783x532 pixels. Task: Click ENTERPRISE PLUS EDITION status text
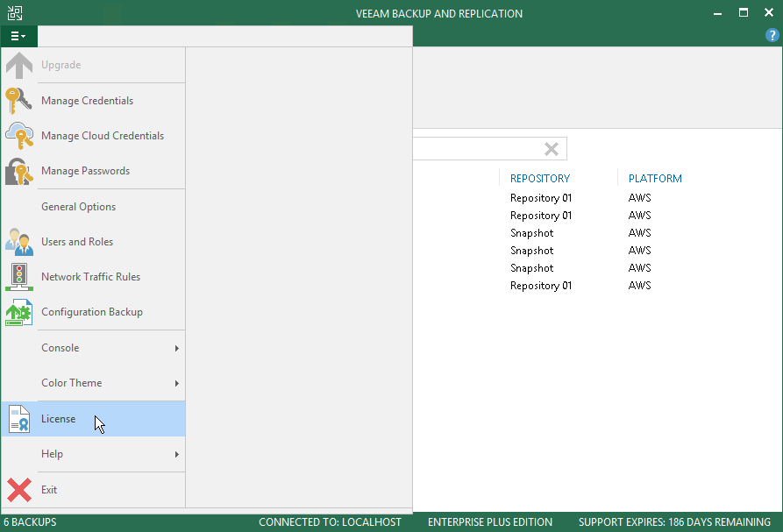[490, 522]
